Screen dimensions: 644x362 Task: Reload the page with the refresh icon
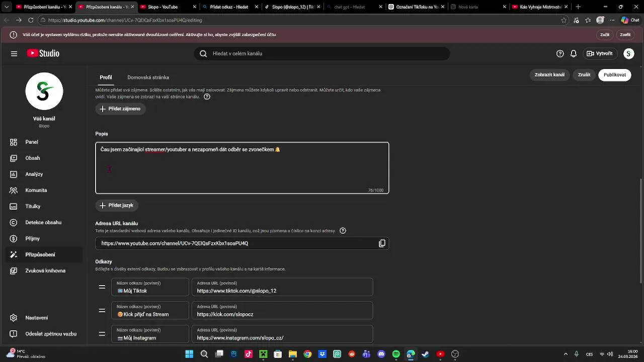pyautogui.click(x=31, y=20)
